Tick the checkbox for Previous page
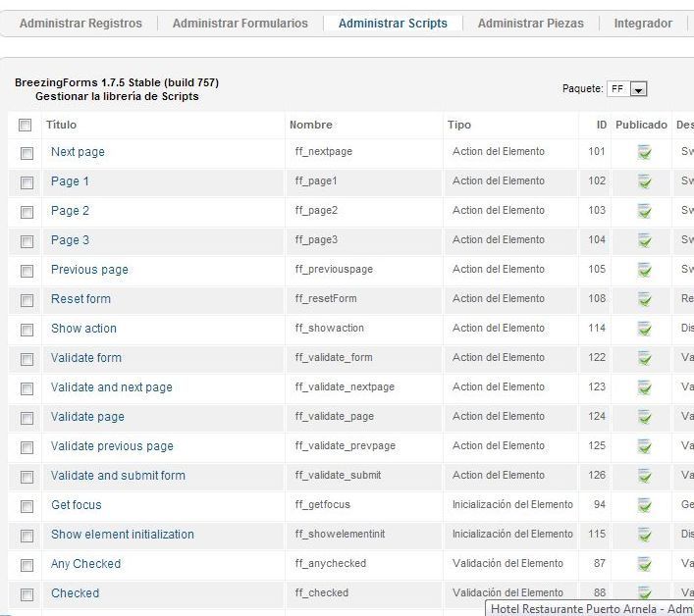The width and height of the screenshot is (694, 616). [27, 271]
